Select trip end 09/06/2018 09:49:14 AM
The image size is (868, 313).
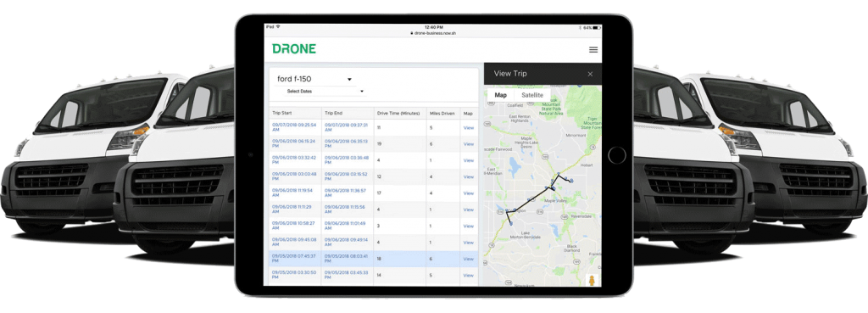click(347, 243)
